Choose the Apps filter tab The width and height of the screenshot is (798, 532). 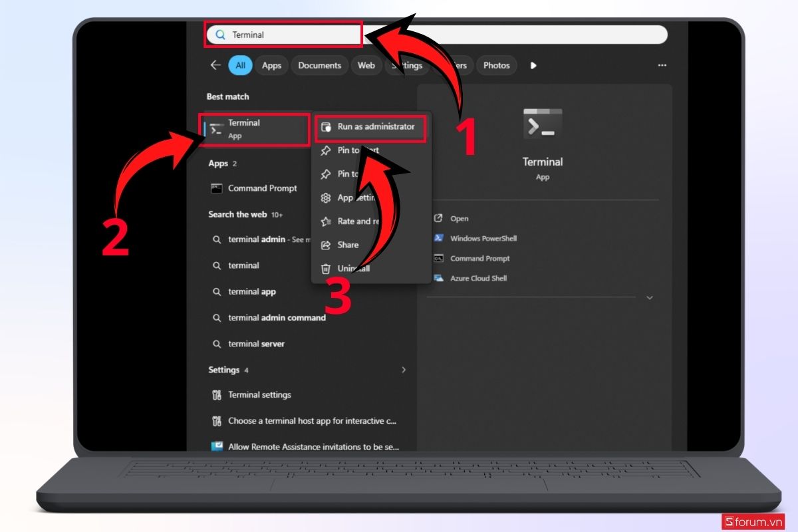point(271,65)
